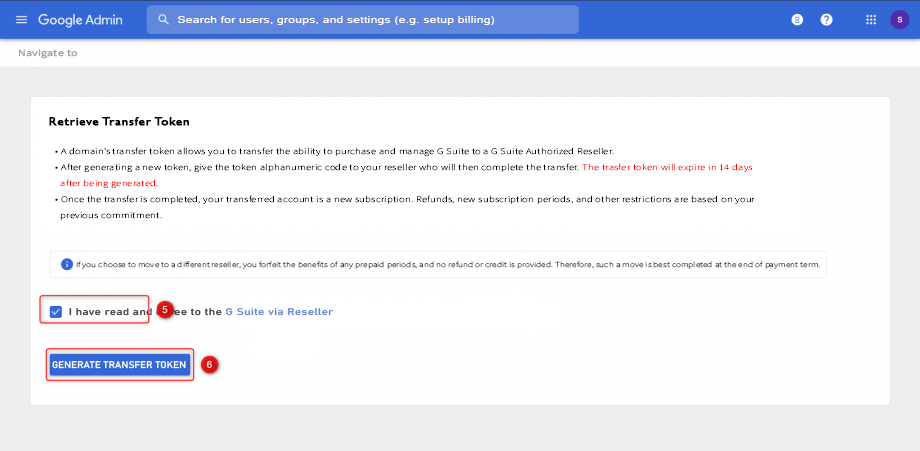
Task: Open the G Suite via Reseller link
Action: (x=279, y=312)
